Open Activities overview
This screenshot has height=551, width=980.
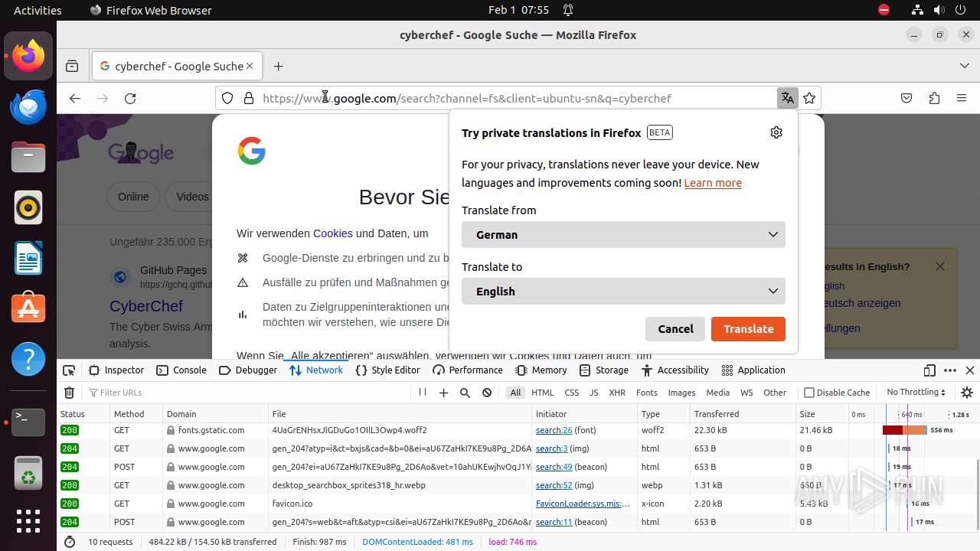pyautogui.click(x=38, y=10)
